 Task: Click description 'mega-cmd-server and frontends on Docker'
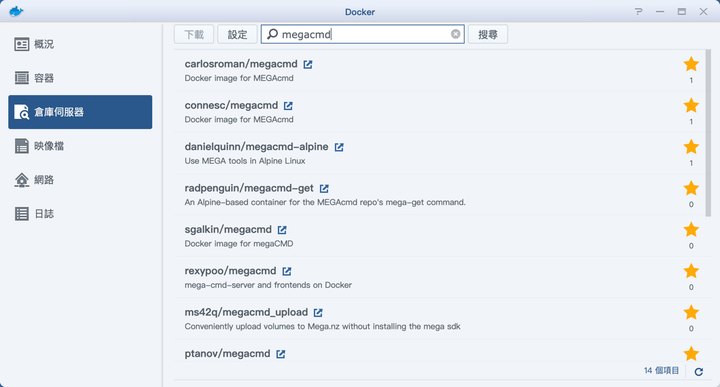pos(268,285)
